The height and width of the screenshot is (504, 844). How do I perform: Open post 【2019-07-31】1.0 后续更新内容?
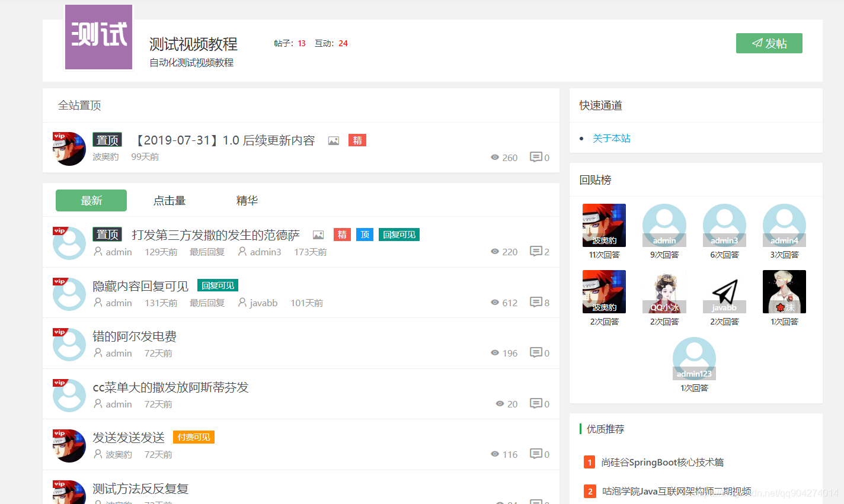coord(225,140)
